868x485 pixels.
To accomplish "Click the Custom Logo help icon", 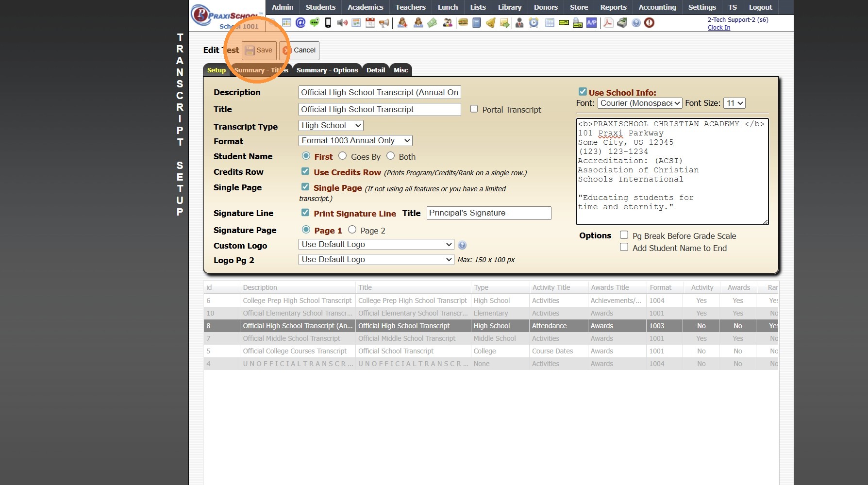I will click(x=462, y=245).
